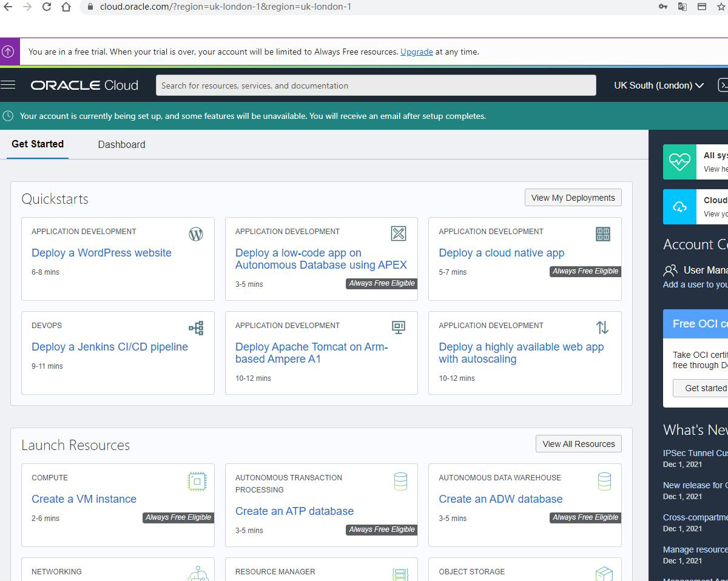Click the Always Free Eligible badge on ADW database

coord(585,517)
